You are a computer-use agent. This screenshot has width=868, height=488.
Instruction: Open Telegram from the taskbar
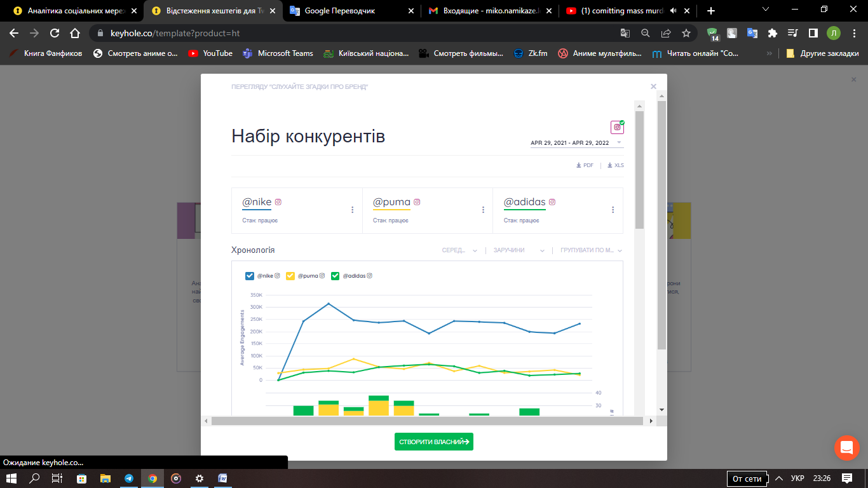pyautogui.click(x=129, y=478)
